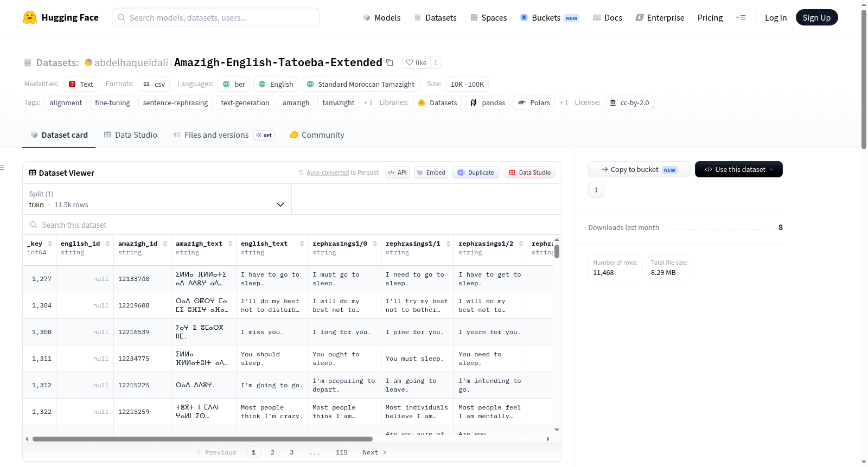Click the search magnifier icon in dataset search
This screenshot has width=868, height=467.
(34, 225)
